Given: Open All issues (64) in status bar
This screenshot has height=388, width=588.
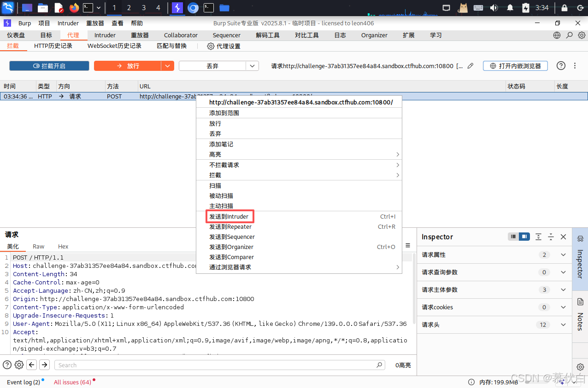Looking at the screenshot, I should 72,382.
